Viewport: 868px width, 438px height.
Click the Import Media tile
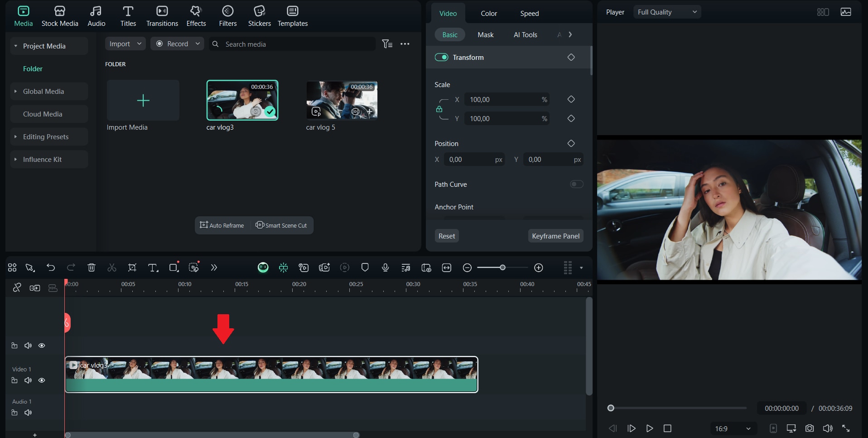143,100
